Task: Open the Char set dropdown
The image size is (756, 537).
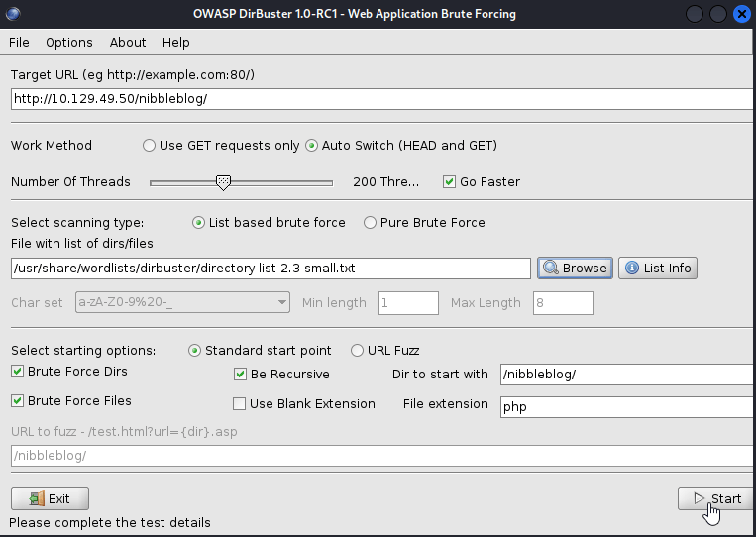Action: [x=182, y=303]
